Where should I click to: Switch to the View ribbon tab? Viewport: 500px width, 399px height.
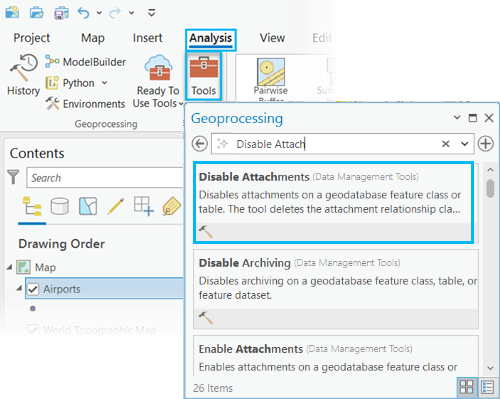coord(272,38)
